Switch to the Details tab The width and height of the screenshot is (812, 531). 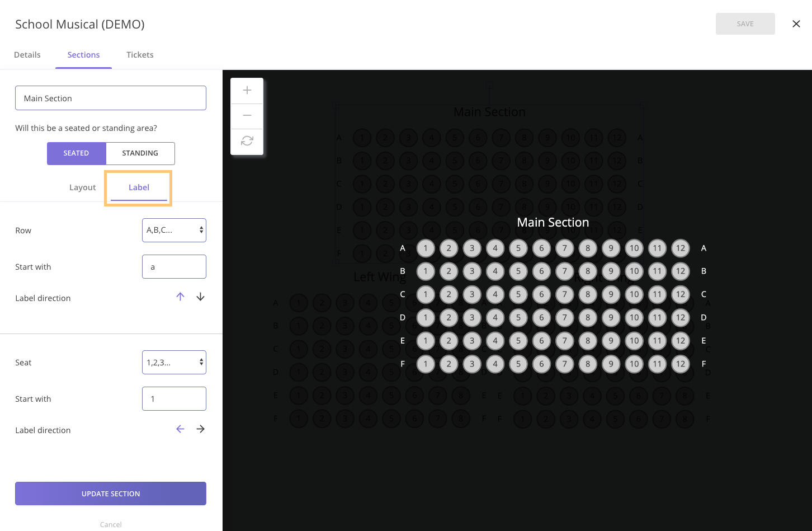[x=27, y=54]
